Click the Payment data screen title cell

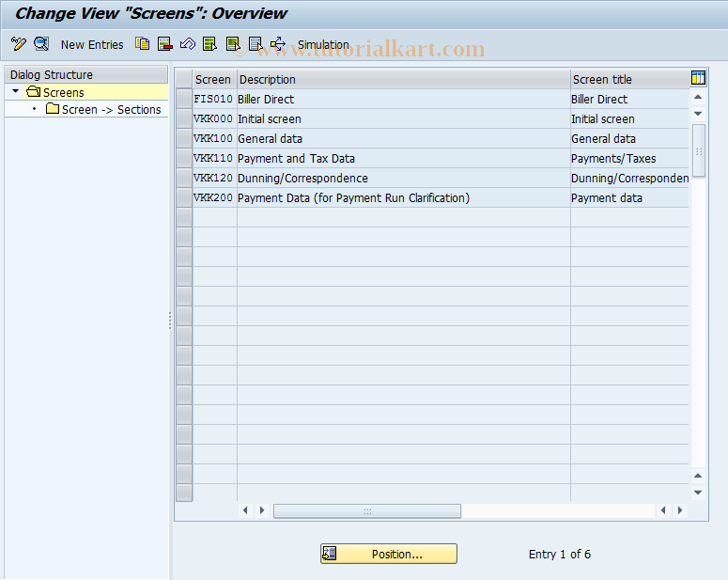point(629,198)
